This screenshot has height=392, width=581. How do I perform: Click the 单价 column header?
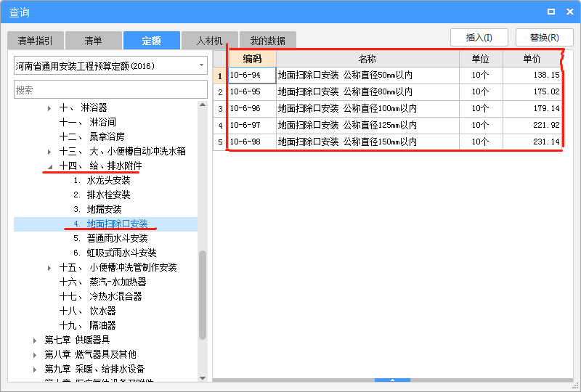coord(532,59)
